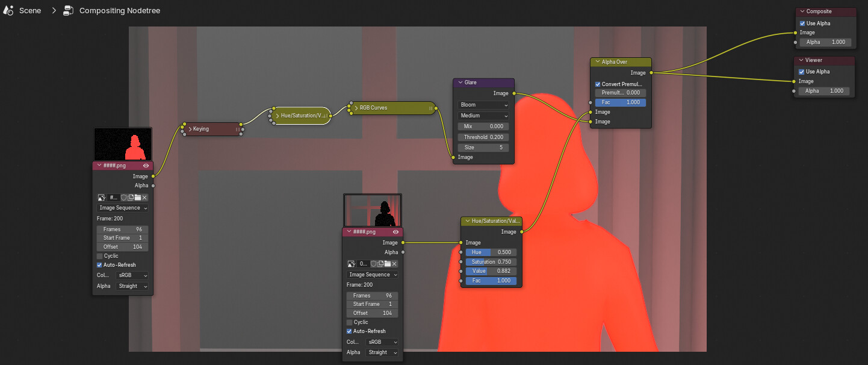This screenshot has height=365, width=868.
Task: Click the dark silhouette preview thumbnail above the second image node
Action: click(x=373, y=210)
